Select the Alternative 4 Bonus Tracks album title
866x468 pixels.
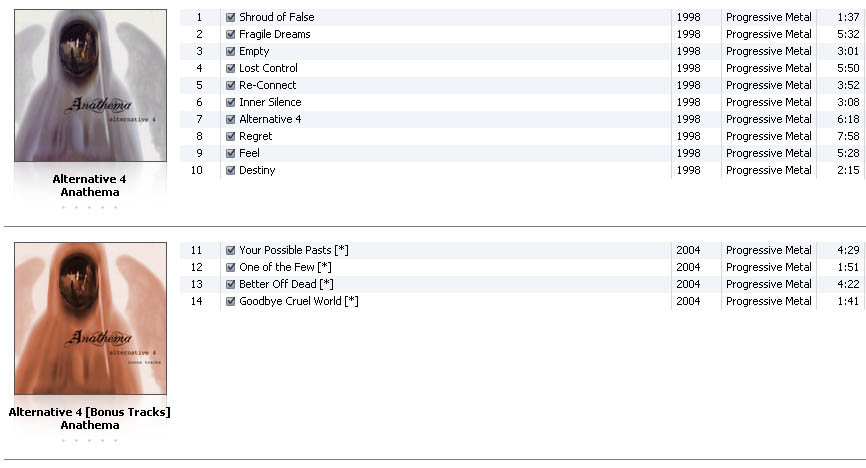tap(89, 412)
